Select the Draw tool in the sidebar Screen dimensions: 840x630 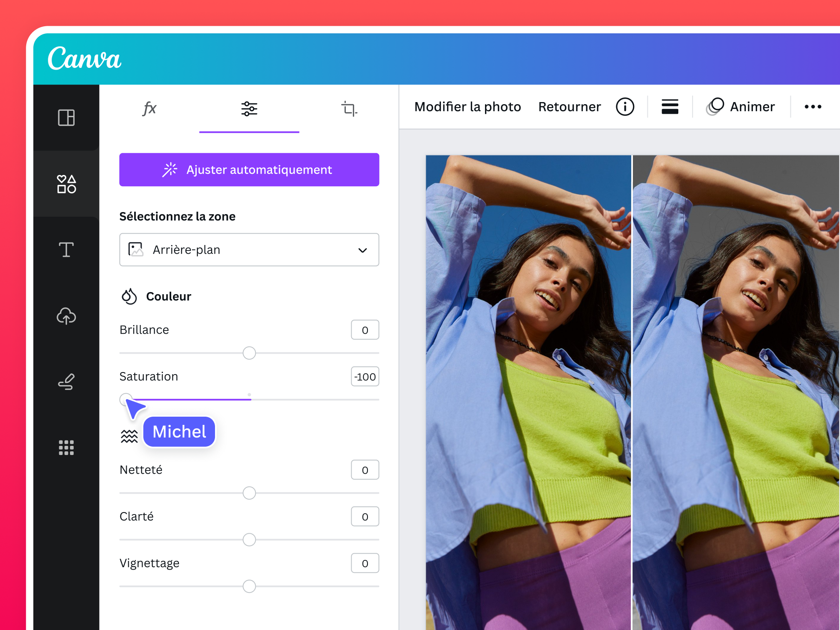pos(66,381)
